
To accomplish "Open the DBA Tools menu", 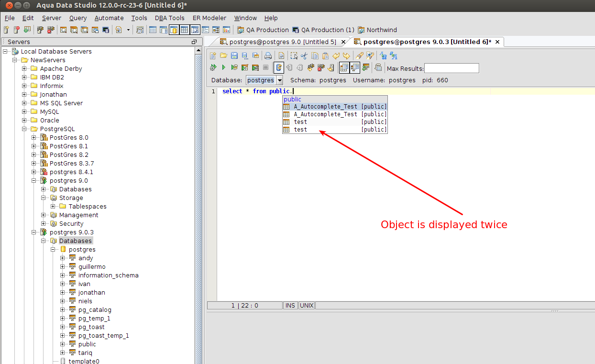I will click(x=170, y=18).
